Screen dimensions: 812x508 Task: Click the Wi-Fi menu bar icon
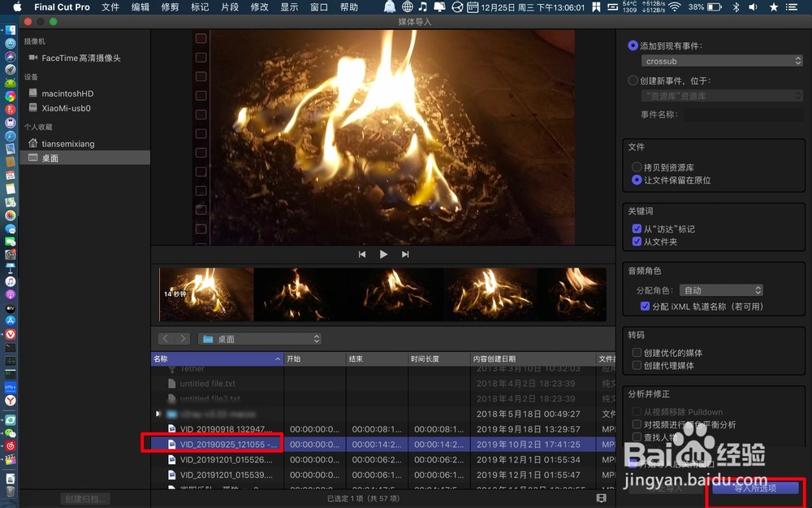674,7
